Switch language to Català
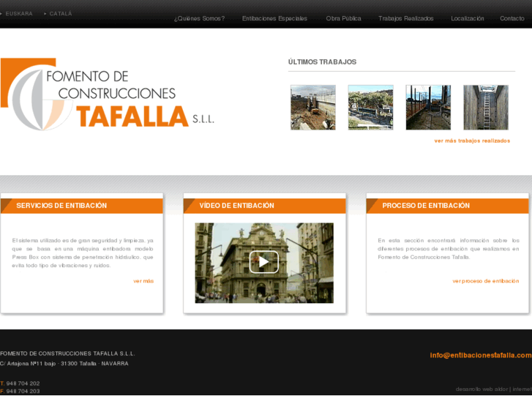The image size is (532, 399). tap(61, 14)
